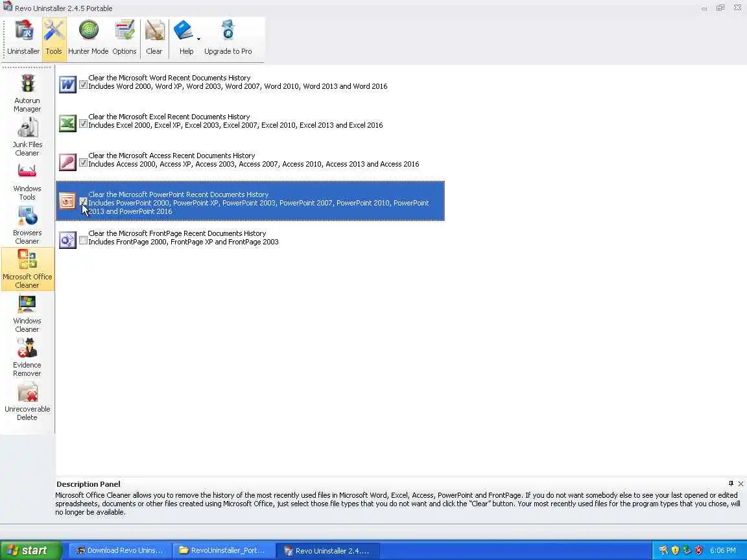Screen dimensions: 747x560
Task: Click the Microsoft Excel row icon
Action: pos(67,123)
